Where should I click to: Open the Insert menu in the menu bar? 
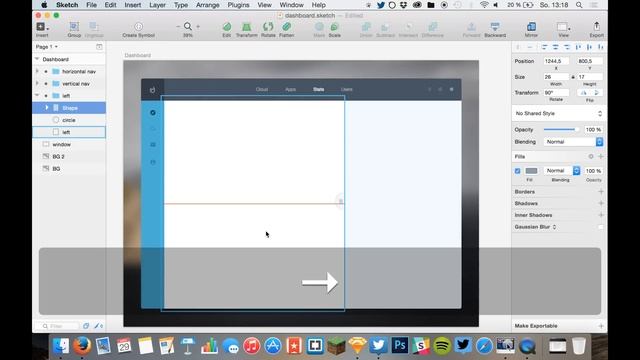[x=133, y=5]
